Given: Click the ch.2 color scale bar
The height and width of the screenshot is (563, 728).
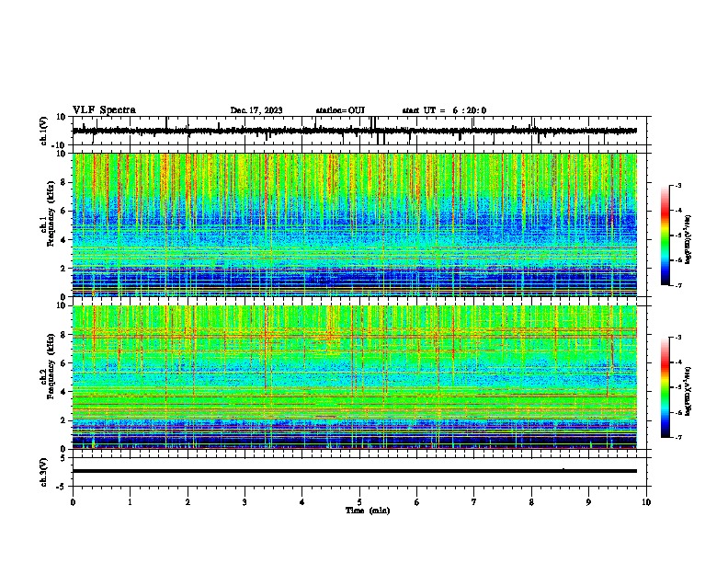Looking at the screenshot, I should coord(665,387).
